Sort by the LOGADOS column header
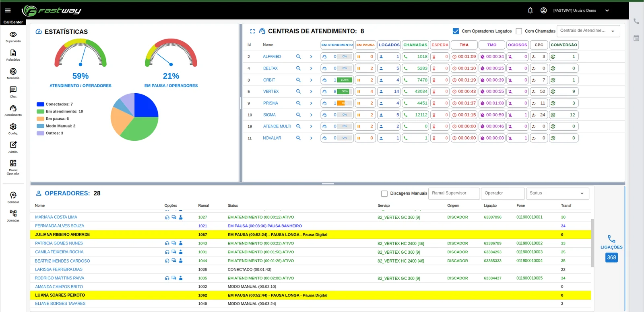Screen dimensions: 644x312 [x=389, y=45]
